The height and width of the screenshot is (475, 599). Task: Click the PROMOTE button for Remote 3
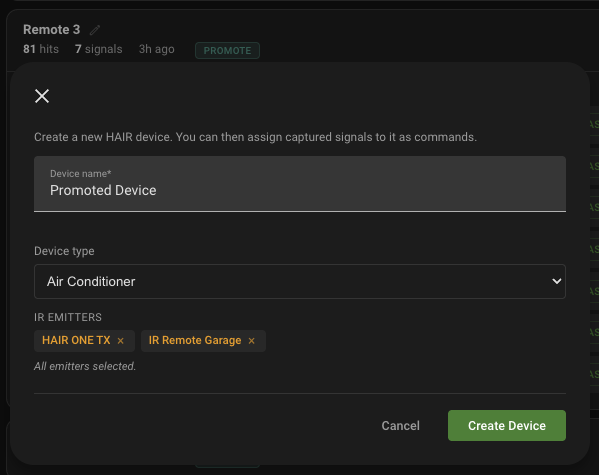click(x=227, y=50)
